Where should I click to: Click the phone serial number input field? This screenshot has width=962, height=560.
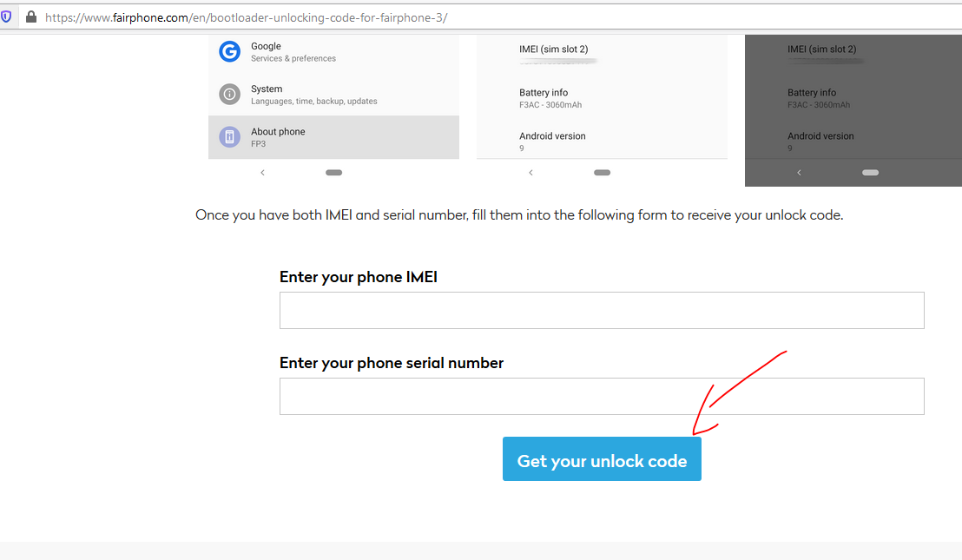tap(602, 396)
